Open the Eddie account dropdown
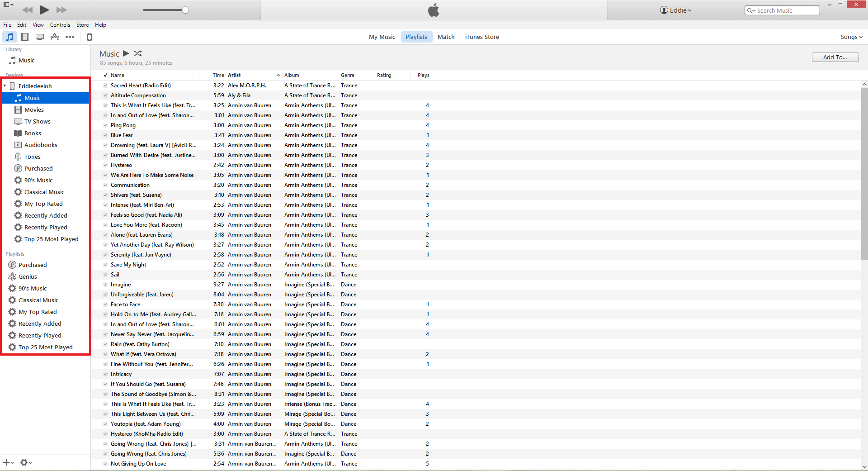Viewport: 868px width, 471px height. (676, 10)
